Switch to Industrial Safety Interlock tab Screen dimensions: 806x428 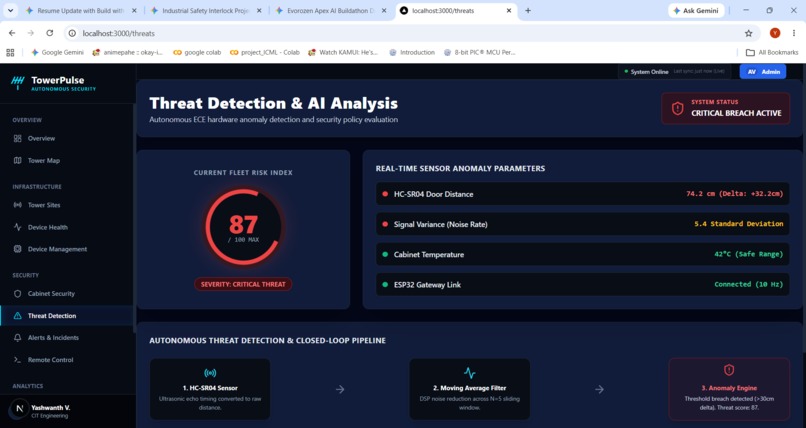point(206,10)
